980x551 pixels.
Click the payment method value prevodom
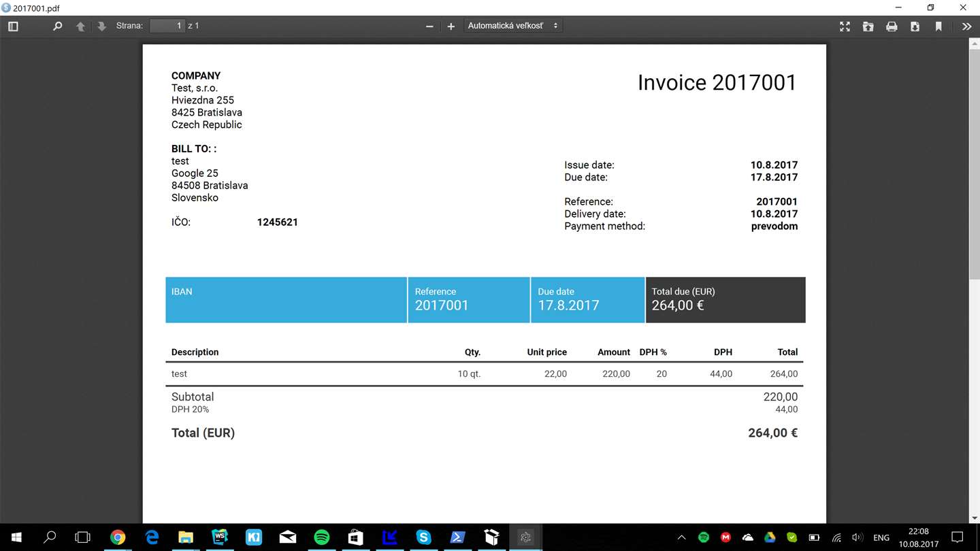coord(774,226)
